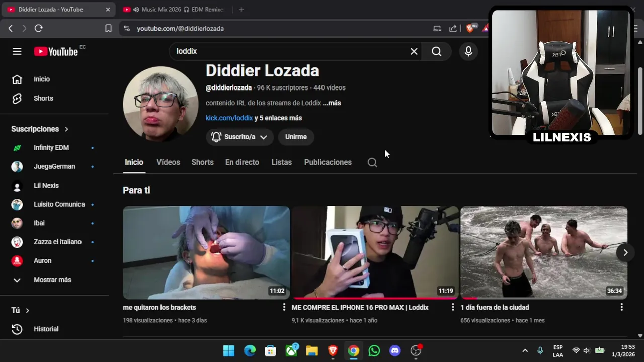The height and width of the screenshot is (362, 644).
Task: Toggle the system tray microphone icon
Action: [x=540, y=351]
